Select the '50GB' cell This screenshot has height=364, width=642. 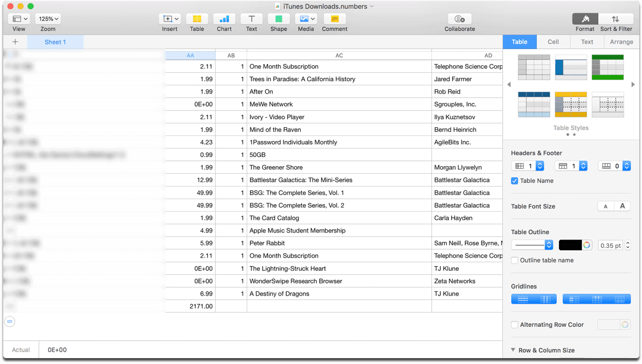(339, 155)
